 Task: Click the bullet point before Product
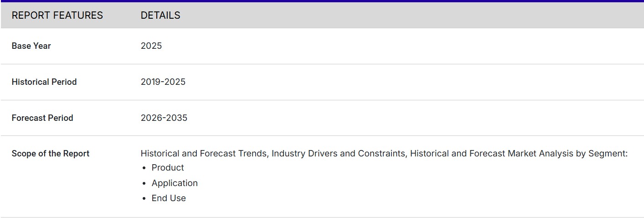click(145, 168)
